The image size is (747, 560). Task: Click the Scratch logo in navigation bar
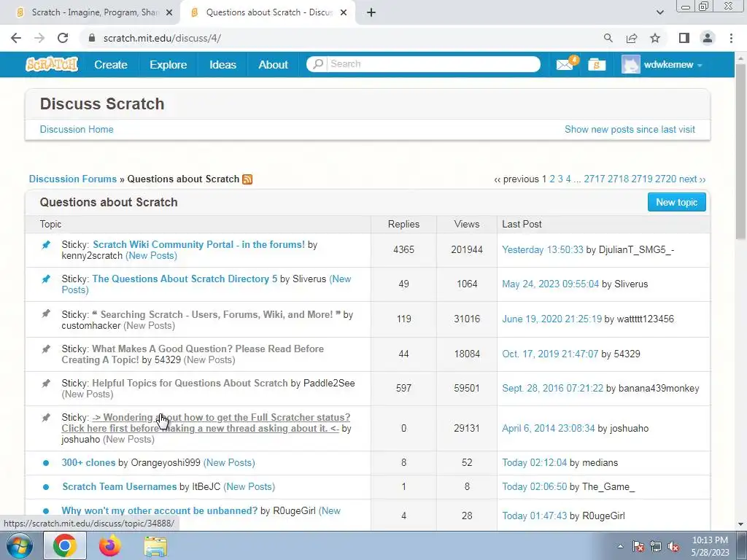point(52,64)
